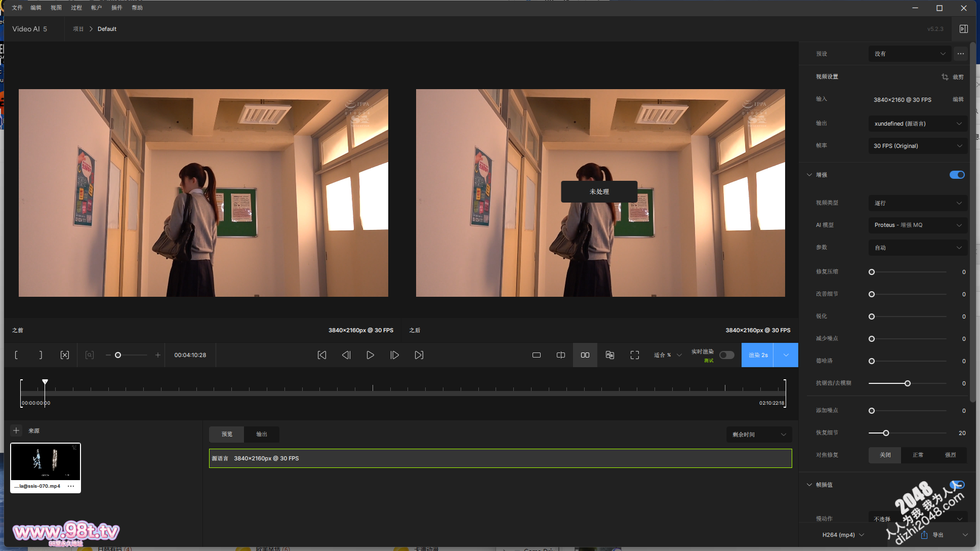Screen dimensions: 980x551
Task: Toggle the 帧插值 frame interpolation switch
Action: (957, 485)
